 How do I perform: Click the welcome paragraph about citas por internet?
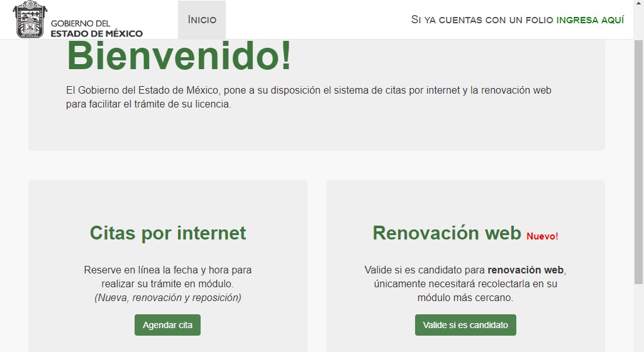pos(308,97)
